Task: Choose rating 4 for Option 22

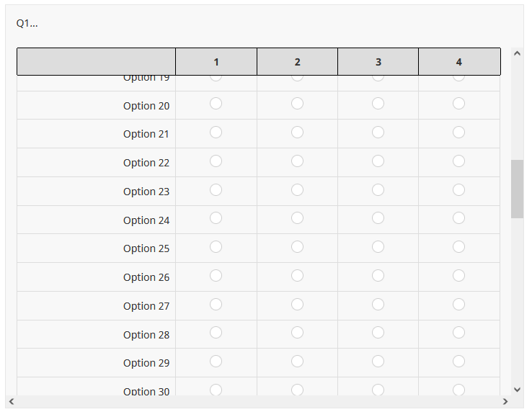Action: (x=458, y=161)
